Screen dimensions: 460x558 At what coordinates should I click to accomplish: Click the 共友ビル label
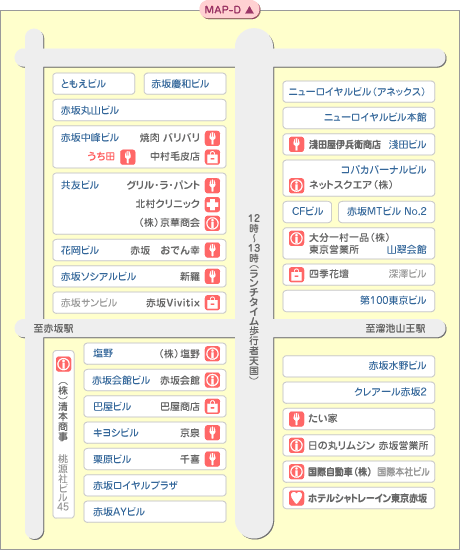coord(80,185)
